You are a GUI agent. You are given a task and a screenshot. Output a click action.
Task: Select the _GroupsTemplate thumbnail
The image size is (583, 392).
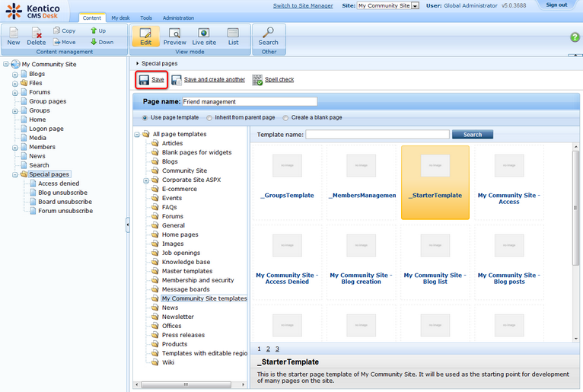point(287,165)
